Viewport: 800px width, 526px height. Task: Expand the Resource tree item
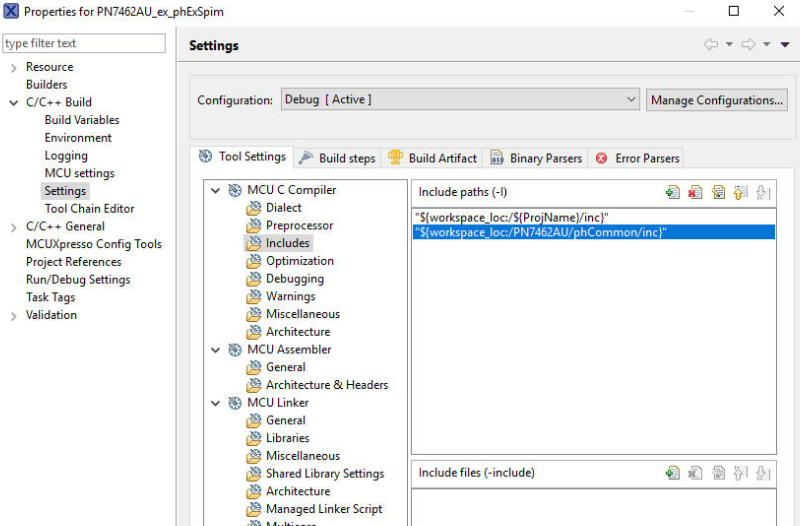(14, 67)
